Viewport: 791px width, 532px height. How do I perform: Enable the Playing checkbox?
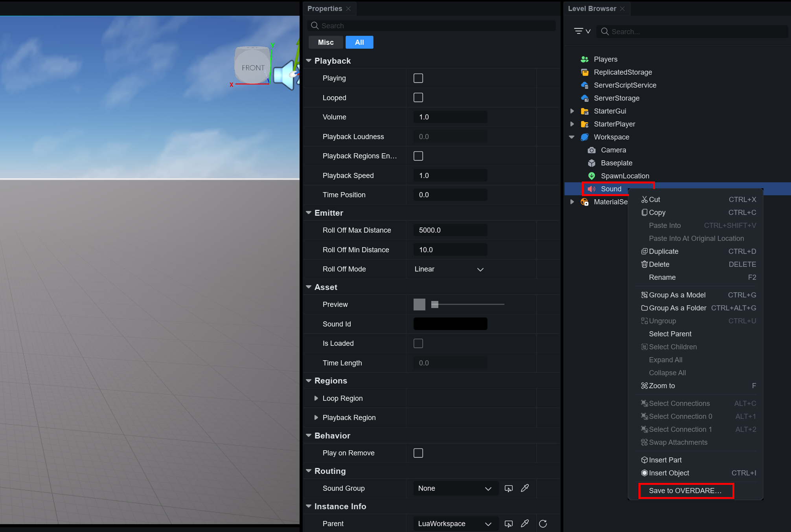point(418,78)
